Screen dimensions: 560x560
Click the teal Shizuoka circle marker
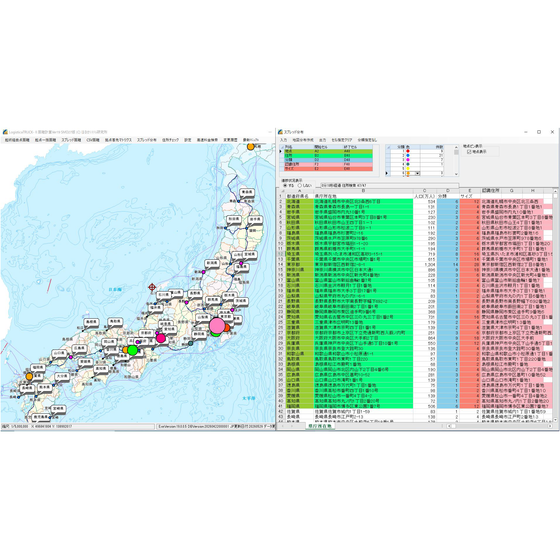(190, 343)
